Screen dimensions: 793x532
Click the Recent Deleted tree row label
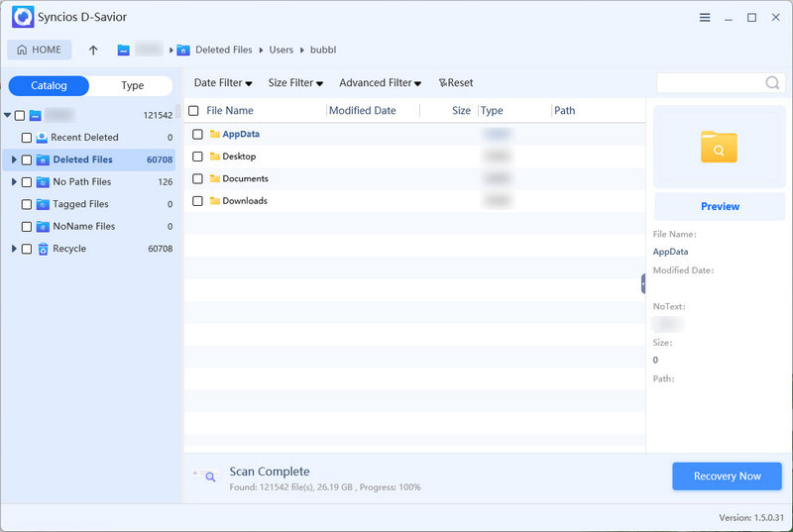(84, 138)
